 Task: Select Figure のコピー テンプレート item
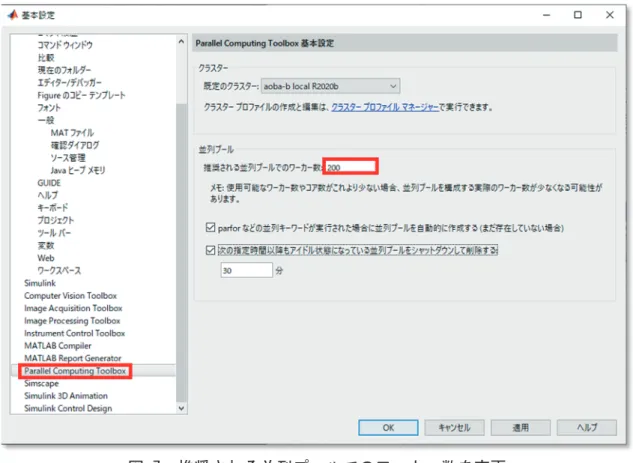point(81,95)
